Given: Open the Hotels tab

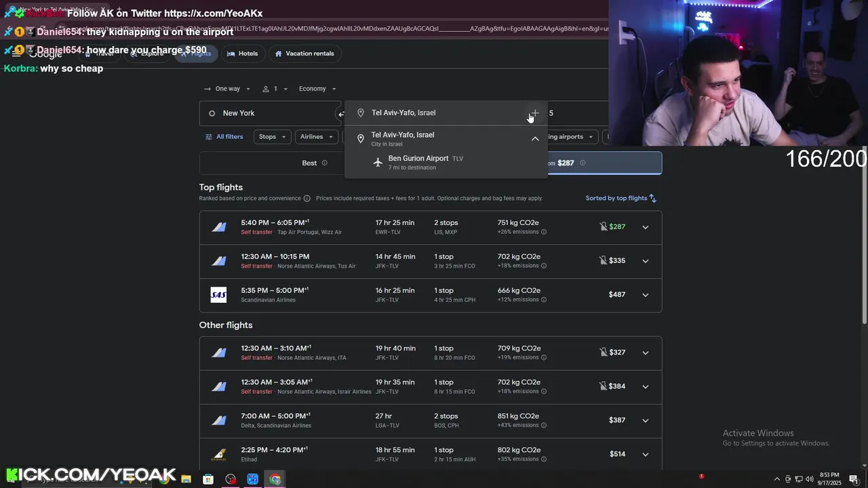Looking at the screenshot, I should tap(242, 54).
